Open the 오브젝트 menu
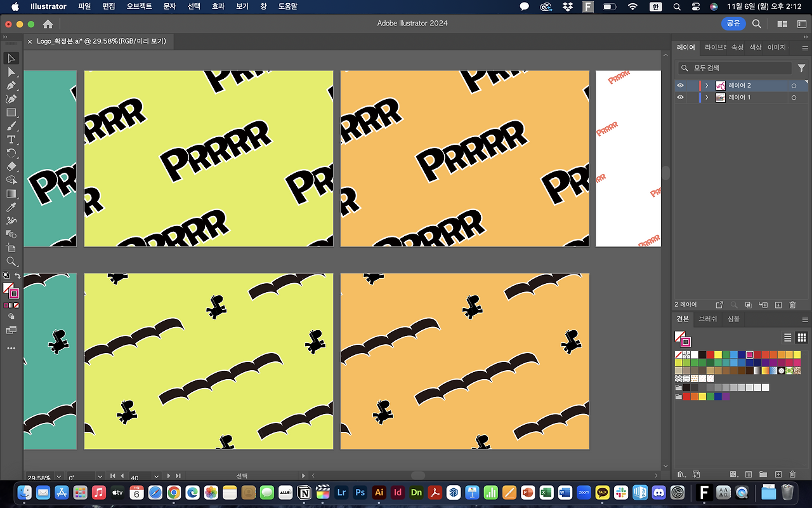 coord(140,6)
